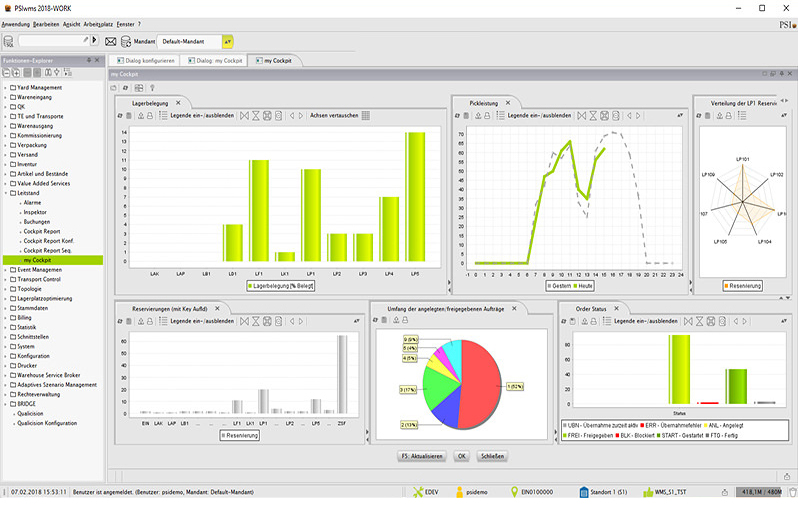Open the Default-Mandant dropdown
798x530 pixels.
tap(228, 41)
